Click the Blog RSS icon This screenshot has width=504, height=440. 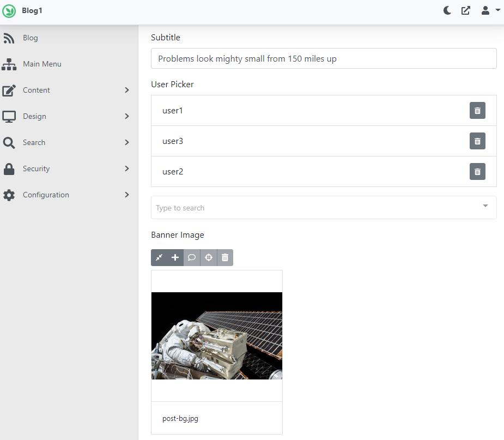coord(9,38)
